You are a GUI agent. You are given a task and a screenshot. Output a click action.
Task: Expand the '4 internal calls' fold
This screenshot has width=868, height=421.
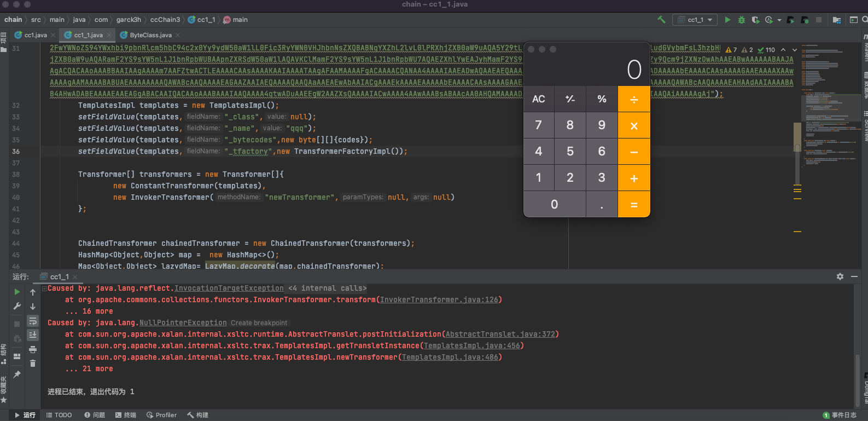click(327, 288)
